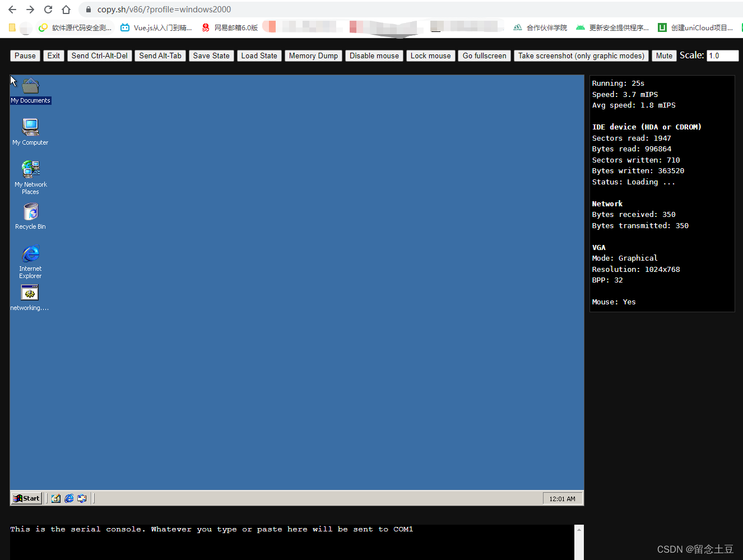Click the IDE device heading
The width and height of the screenshot is (743, 560).
click(x=647, y=127)
